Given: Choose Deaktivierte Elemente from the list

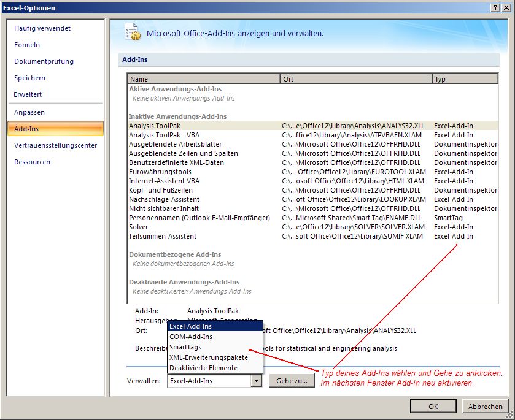Looking at the screenshot, I should click(215, 368).
